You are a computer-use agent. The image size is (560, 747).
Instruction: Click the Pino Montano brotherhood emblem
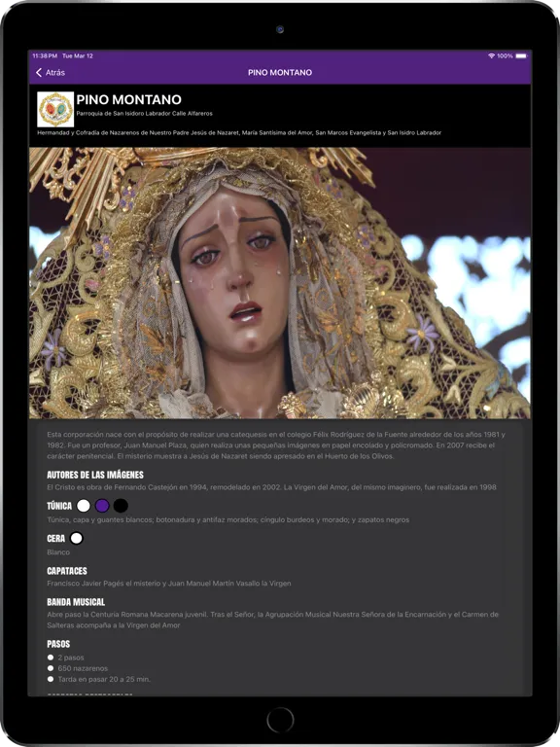coord(55,110)
